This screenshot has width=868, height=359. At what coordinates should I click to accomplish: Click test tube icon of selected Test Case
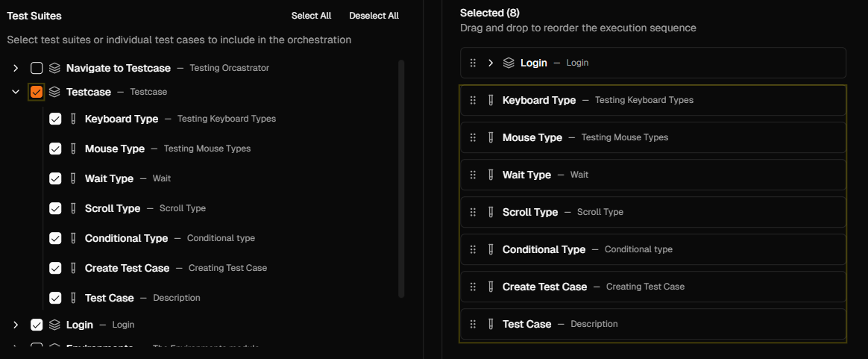coord(491,324)
